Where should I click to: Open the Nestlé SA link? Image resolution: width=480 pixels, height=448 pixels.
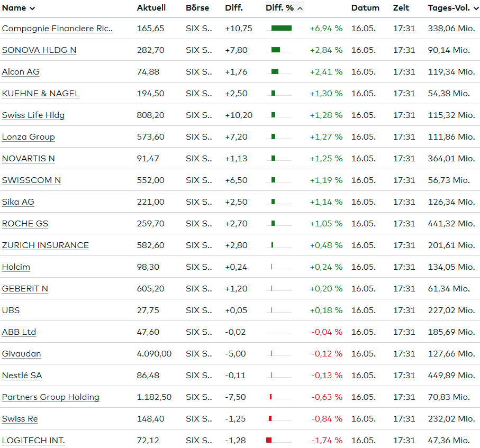click(22, 376)
